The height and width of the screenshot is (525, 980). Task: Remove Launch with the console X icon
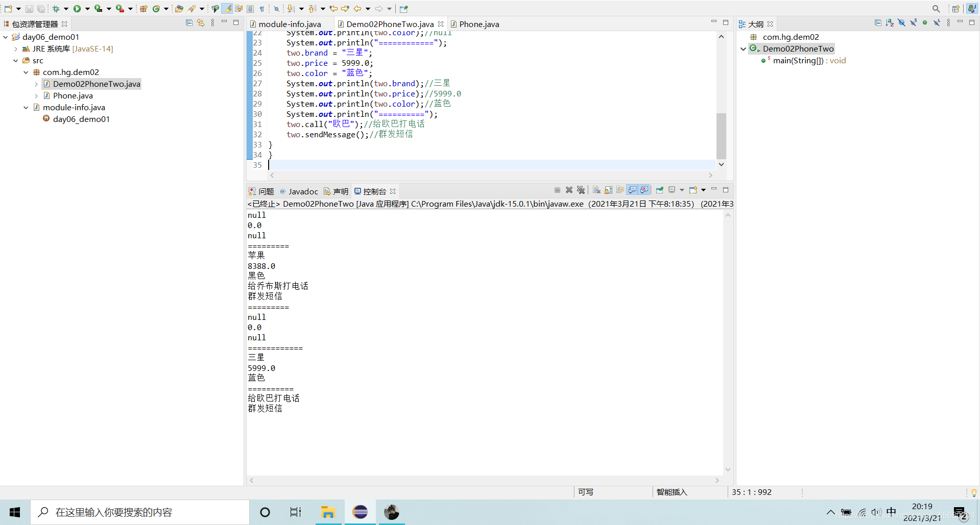pyautogui.click(x=569, y=190)
